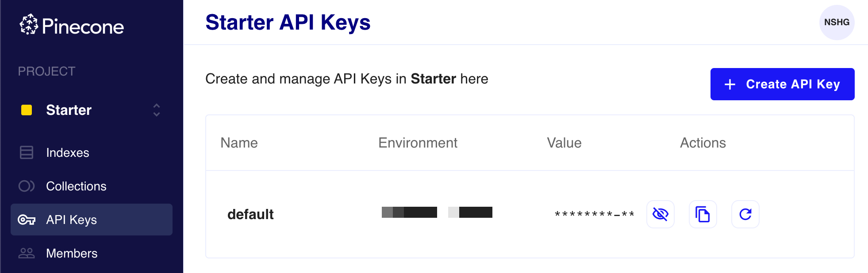This screenshot has width=868, height=273.
Task: Toggle visibility of the default key value
Action: pyautogui.click(x=660, y=214)
